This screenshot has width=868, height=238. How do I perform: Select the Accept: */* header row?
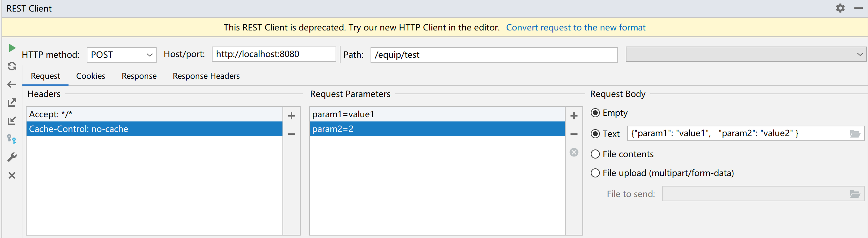(x=154, y=114)
